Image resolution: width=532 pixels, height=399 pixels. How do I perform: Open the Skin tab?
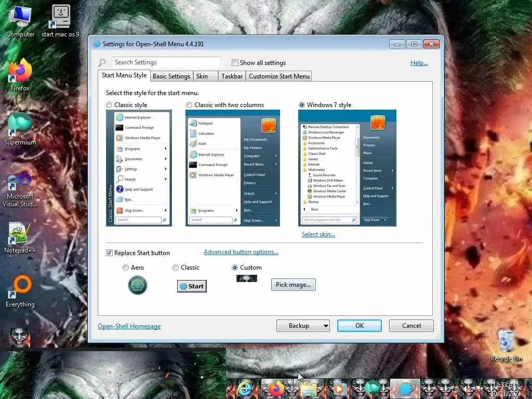[205, 76]
